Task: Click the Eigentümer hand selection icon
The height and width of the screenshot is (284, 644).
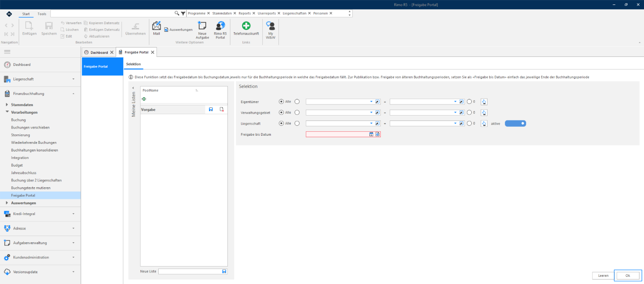Action: point(484,102)
